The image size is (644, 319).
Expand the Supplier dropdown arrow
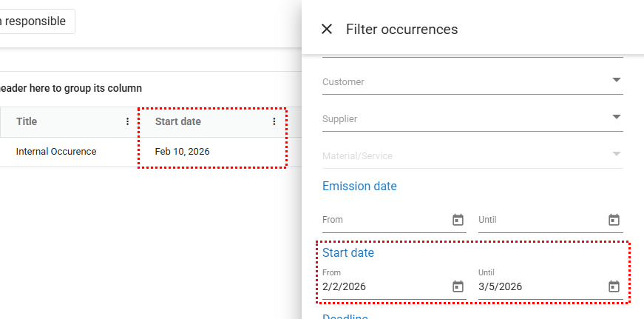pos(616,117)
